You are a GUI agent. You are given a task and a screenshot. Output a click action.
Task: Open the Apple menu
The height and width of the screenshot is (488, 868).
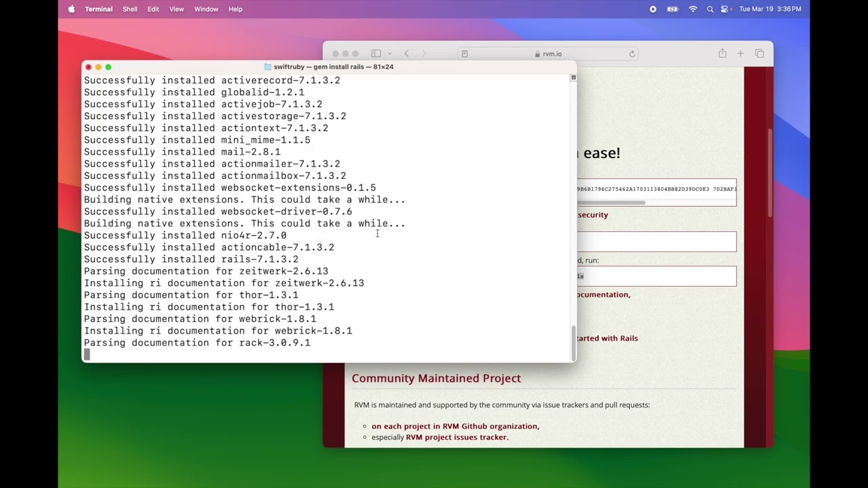(x=71, y=9)
